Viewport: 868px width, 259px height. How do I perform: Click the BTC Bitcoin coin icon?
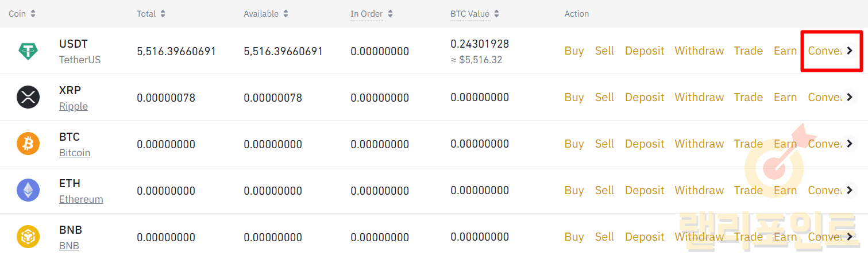(x=28, y=144)
